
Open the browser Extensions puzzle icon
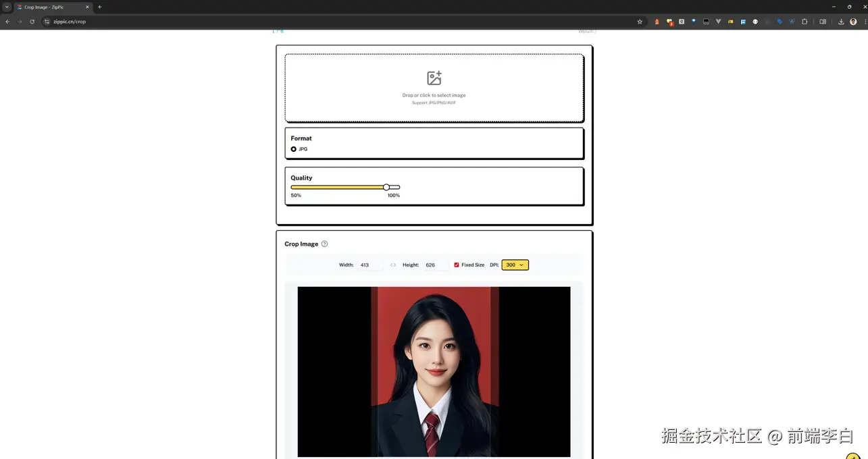[x=804, y=21]
